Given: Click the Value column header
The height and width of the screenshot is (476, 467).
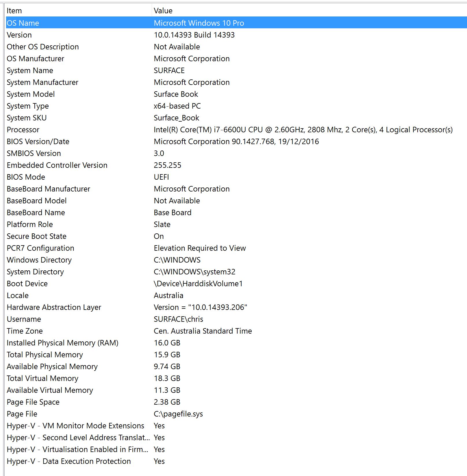Looking at the screenshot, I should click(x=309, y=11).
